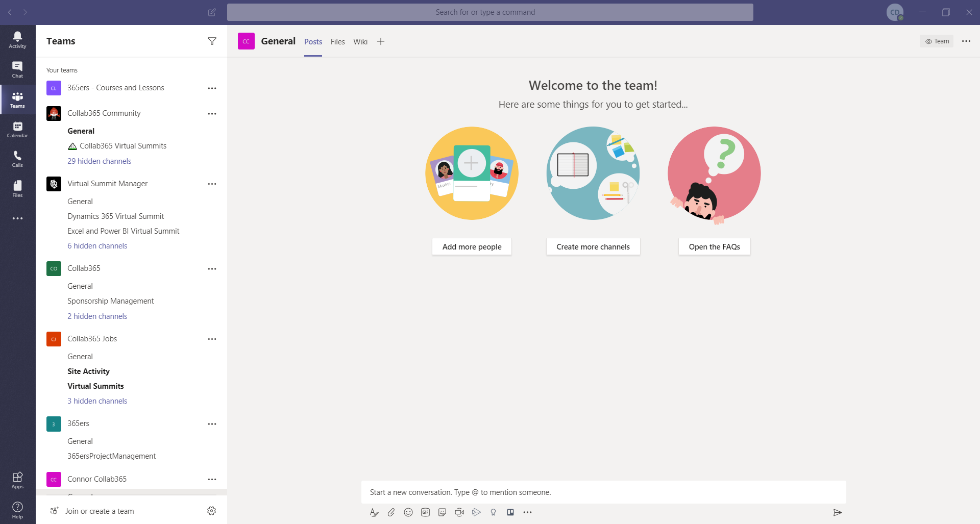
Task: Open Files in the left rail
Action: point(17,189)
